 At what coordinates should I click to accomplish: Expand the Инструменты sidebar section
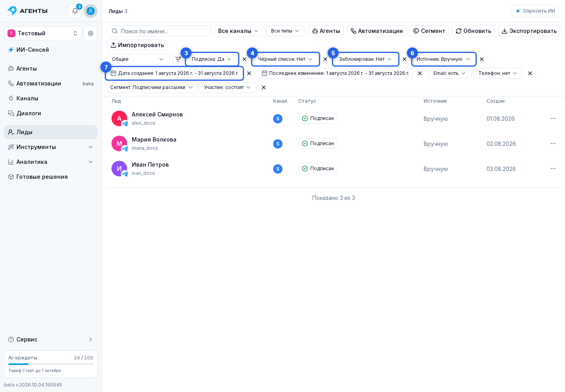(51, 147)
